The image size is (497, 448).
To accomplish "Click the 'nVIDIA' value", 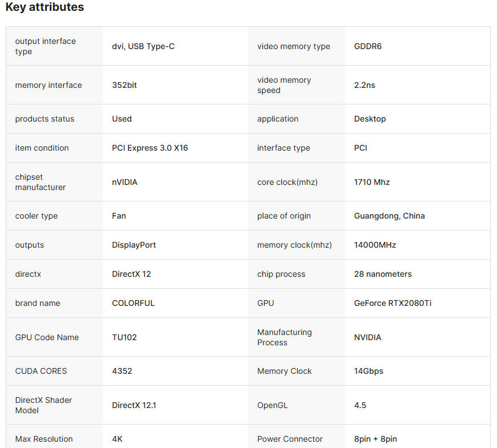I will point(125,182).
